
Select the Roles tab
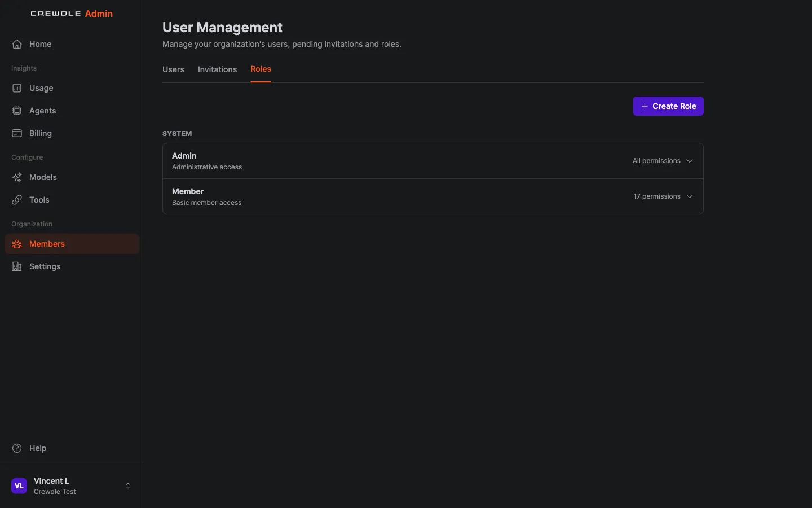point(261,69)
